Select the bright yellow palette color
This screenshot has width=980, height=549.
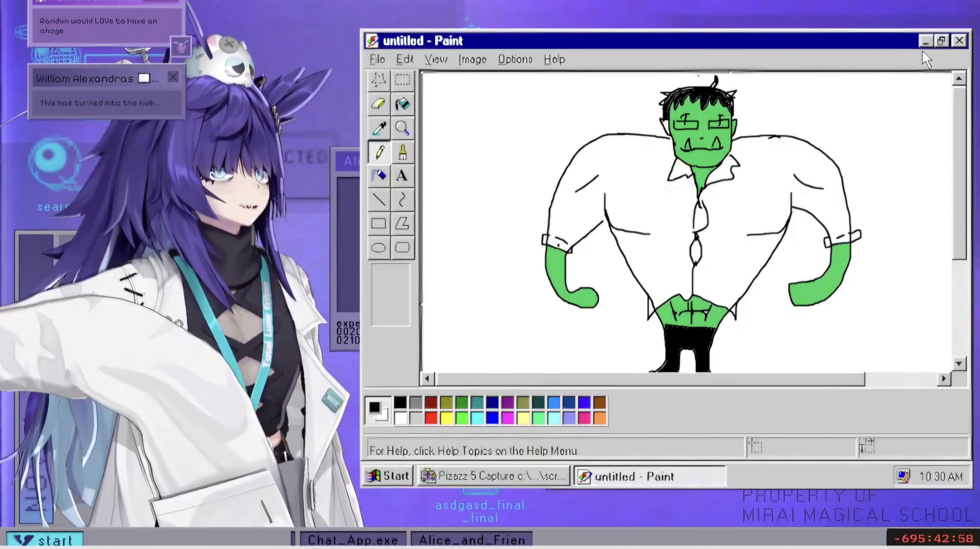pyautogui.click(x=447, y=418)
